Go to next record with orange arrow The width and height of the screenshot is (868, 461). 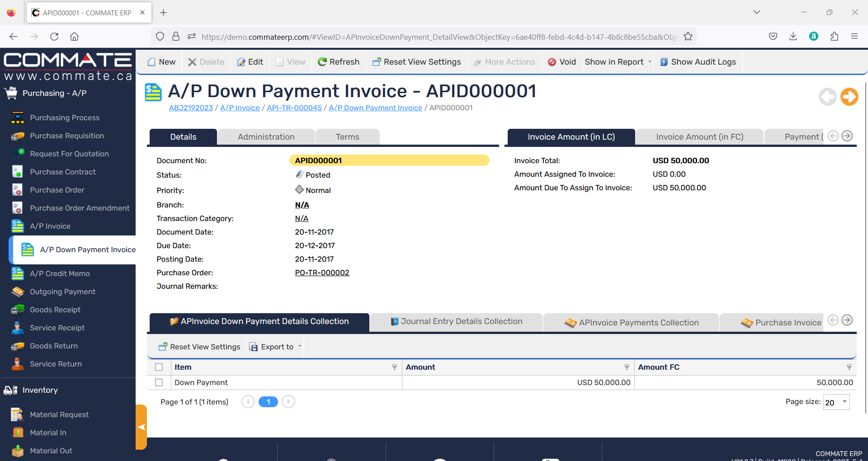[x=849, y=96]
